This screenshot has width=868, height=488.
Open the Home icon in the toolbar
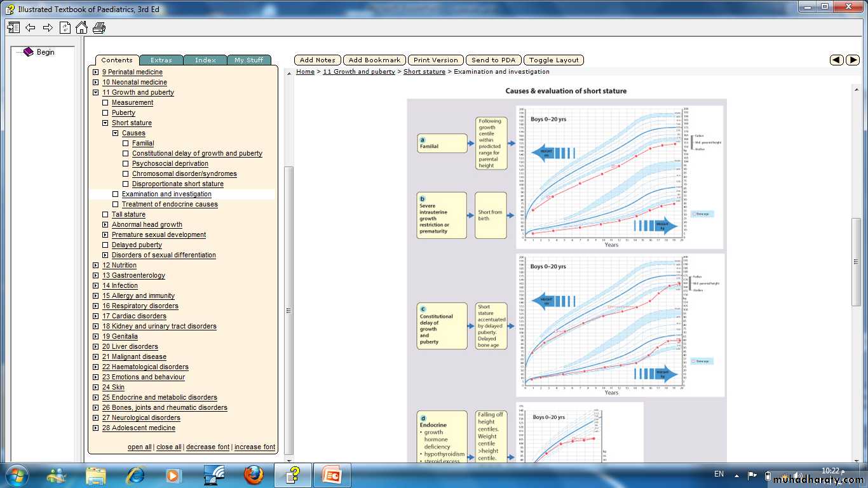[x=81, y=27]
